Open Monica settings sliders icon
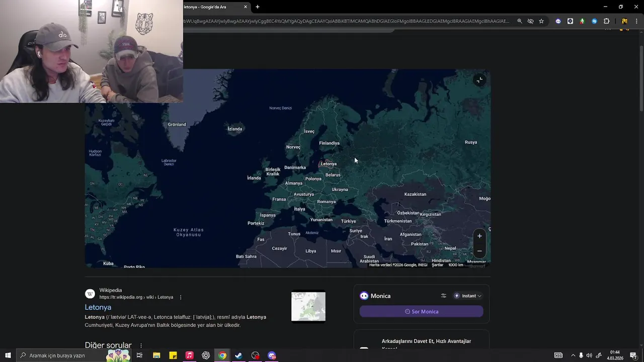 (x=444, y=296)
